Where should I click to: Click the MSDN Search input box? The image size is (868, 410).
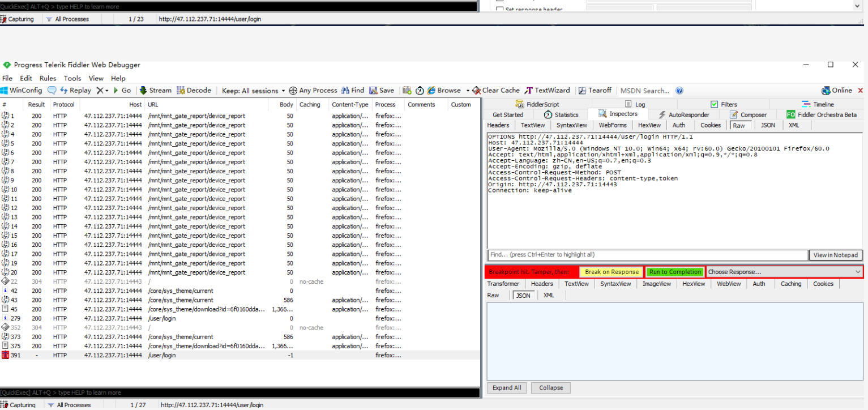click(x=645, y=91)
